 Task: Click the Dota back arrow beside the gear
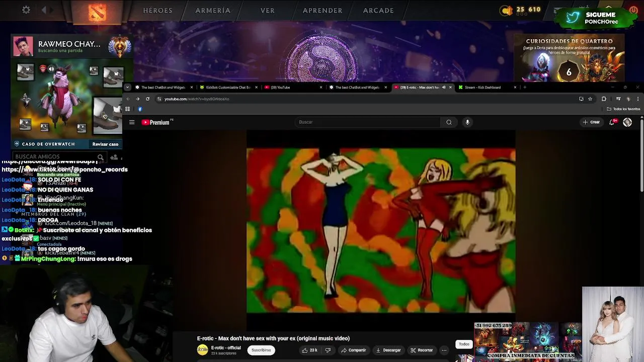tap(44, 10)
